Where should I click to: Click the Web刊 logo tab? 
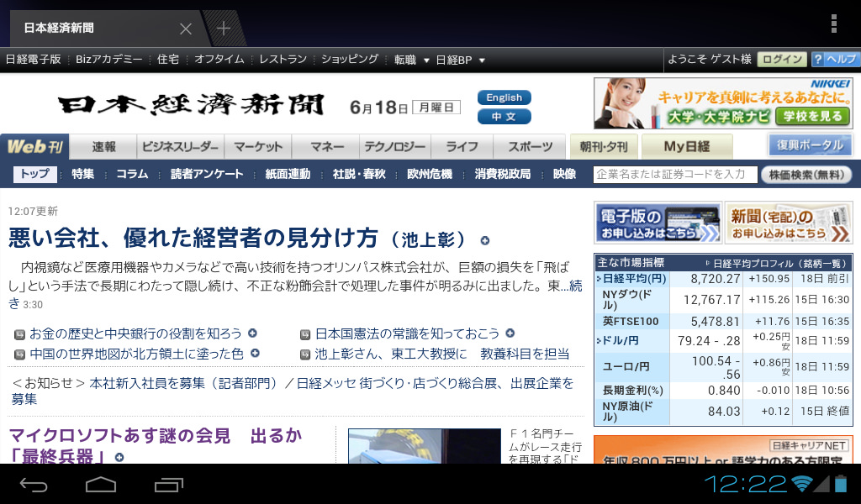pos(34,146)
